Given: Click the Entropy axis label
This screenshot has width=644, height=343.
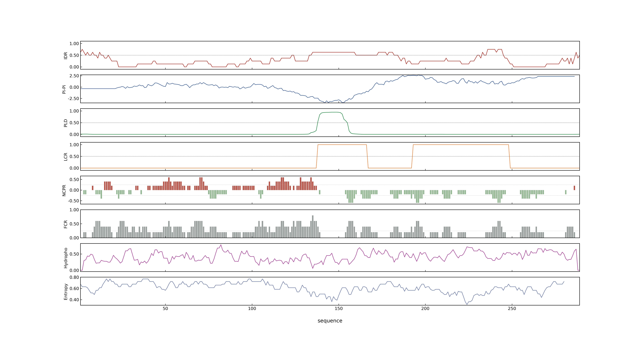Looking at the screenshot, I should click(66, 291).
